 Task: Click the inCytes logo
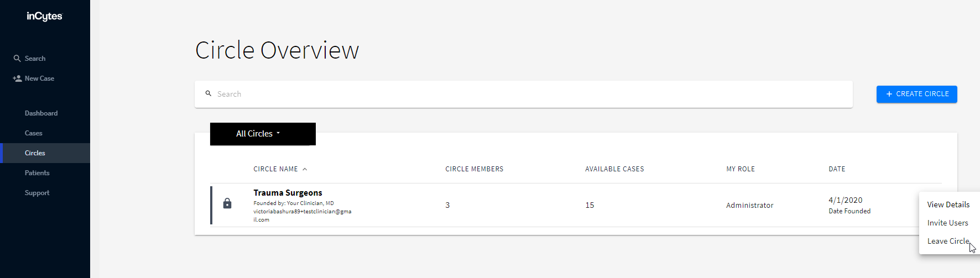45,17
